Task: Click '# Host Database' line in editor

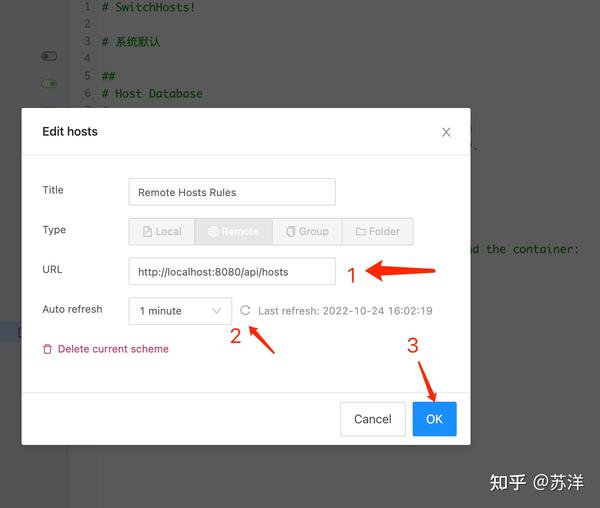Action: tap(152, 93)
